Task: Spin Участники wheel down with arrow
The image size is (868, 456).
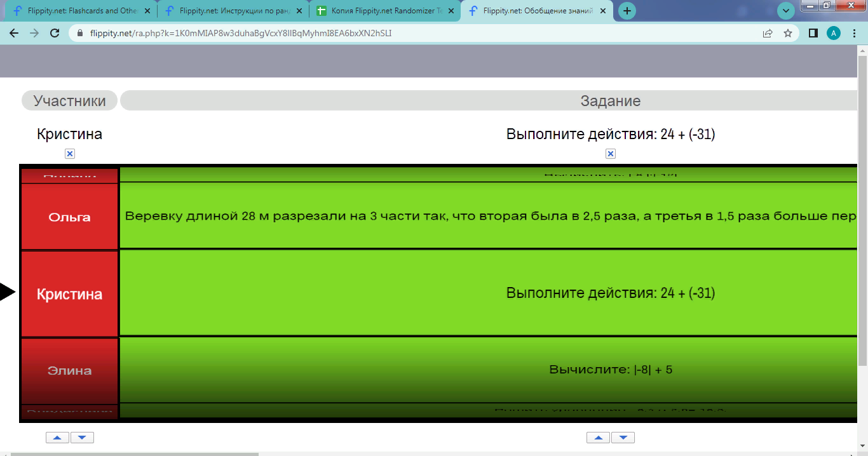Action: pos(82,438)
